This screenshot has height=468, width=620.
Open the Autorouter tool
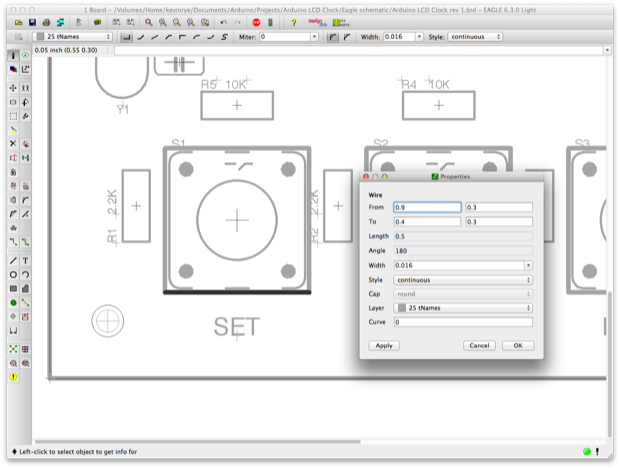[x=26, y=349]
